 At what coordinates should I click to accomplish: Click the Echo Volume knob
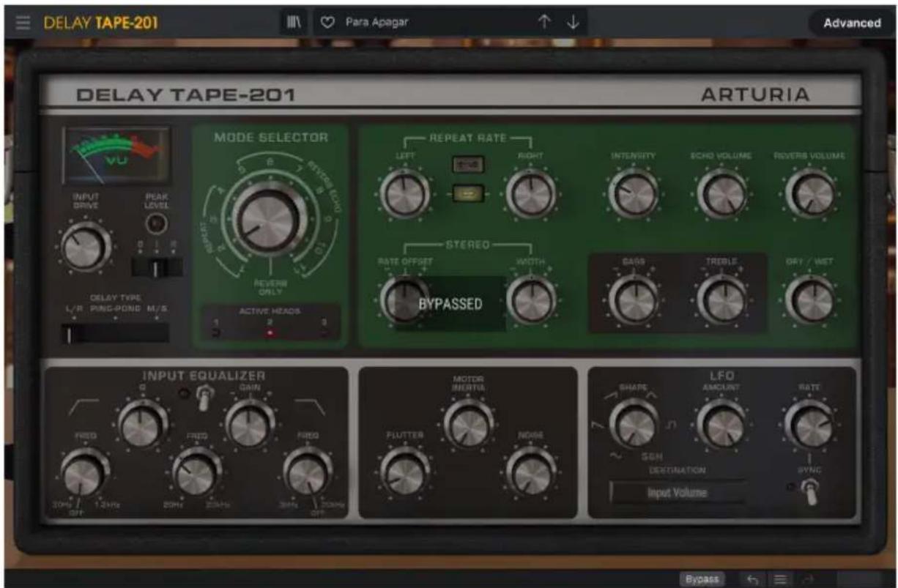coord(723,194)
